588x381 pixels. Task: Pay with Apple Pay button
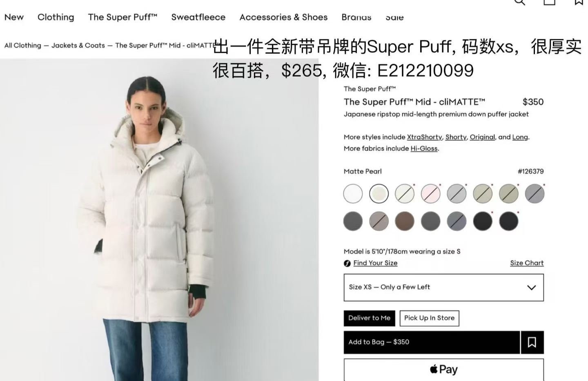point(444,370)
